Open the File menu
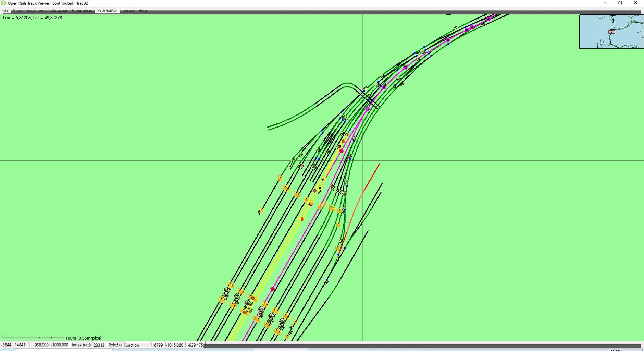 point(5,10)
